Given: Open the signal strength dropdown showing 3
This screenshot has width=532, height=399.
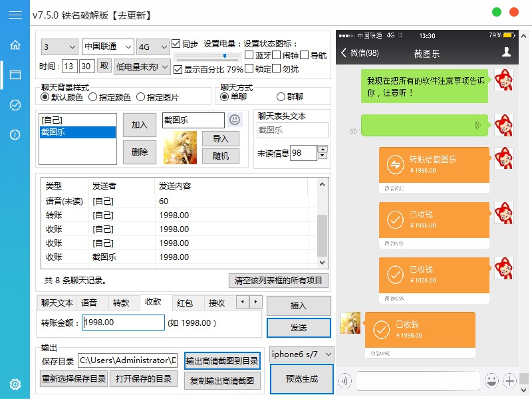Looking at the screenshot, I should click(x=60, y=47).
